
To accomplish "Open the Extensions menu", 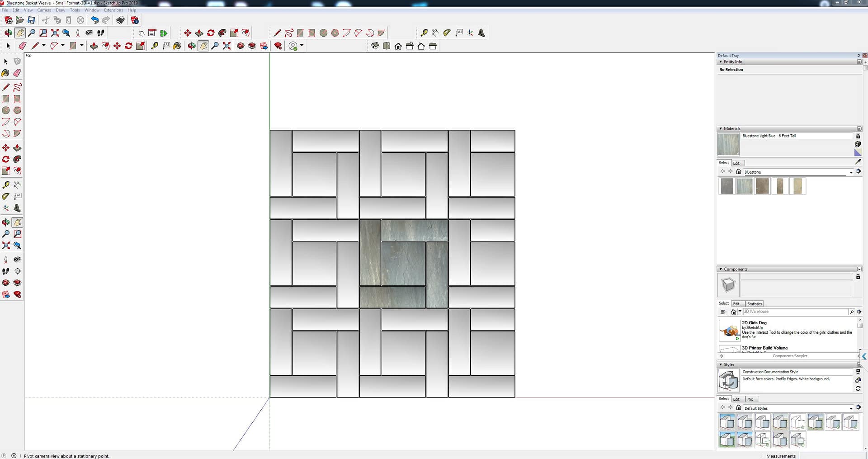I will 113,10.
